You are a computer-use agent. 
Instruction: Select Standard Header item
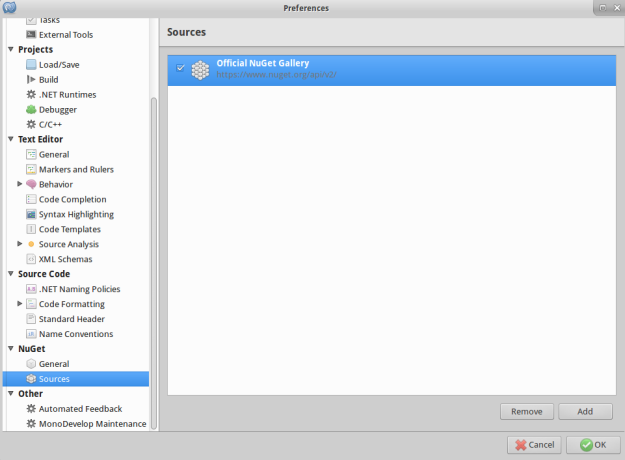point(72,319)
